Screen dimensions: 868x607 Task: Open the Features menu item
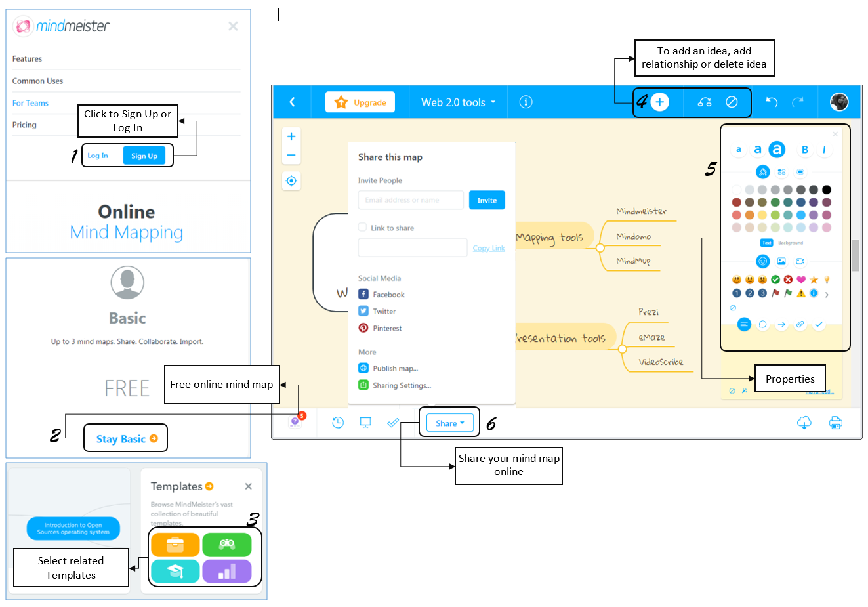click(x=27, y=59)
